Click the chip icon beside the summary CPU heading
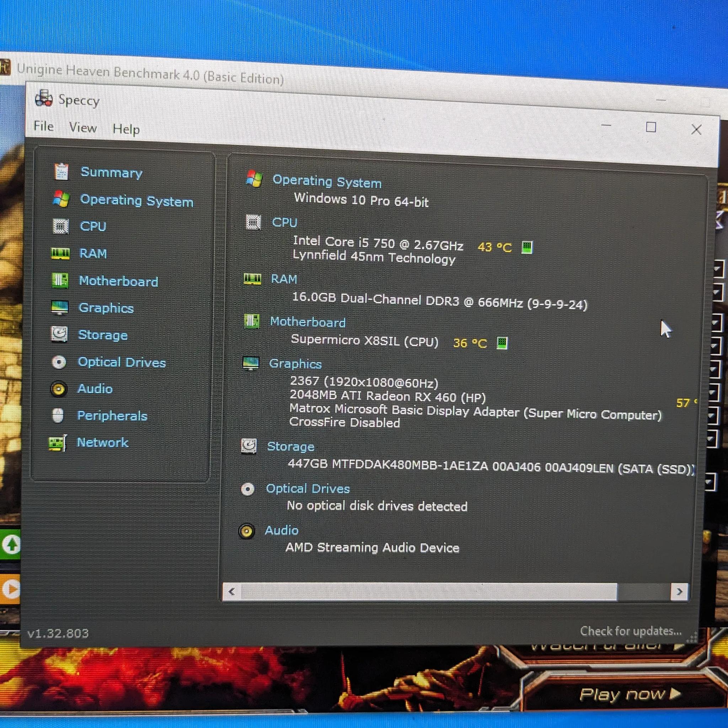728x728 pixels. 253,221
